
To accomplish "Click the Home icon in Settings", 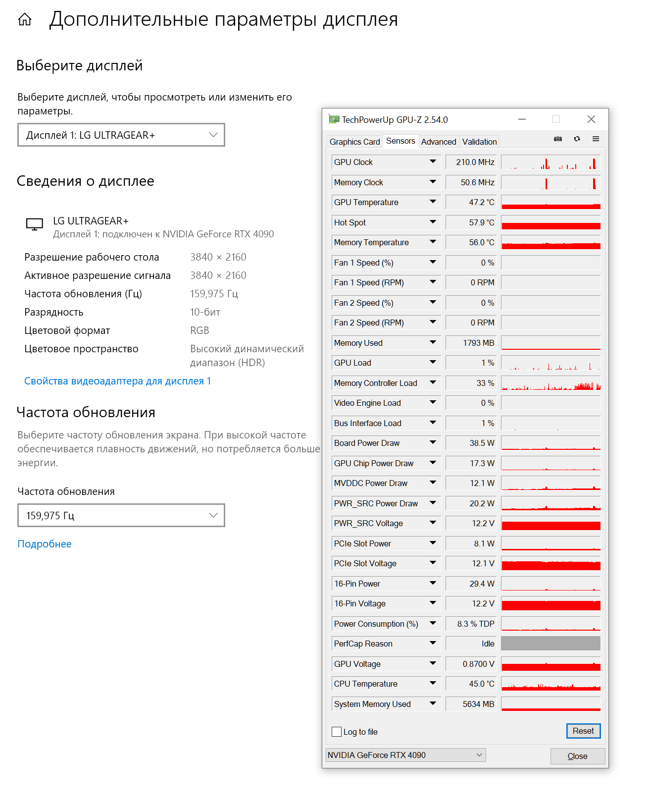I will point(25,20).
